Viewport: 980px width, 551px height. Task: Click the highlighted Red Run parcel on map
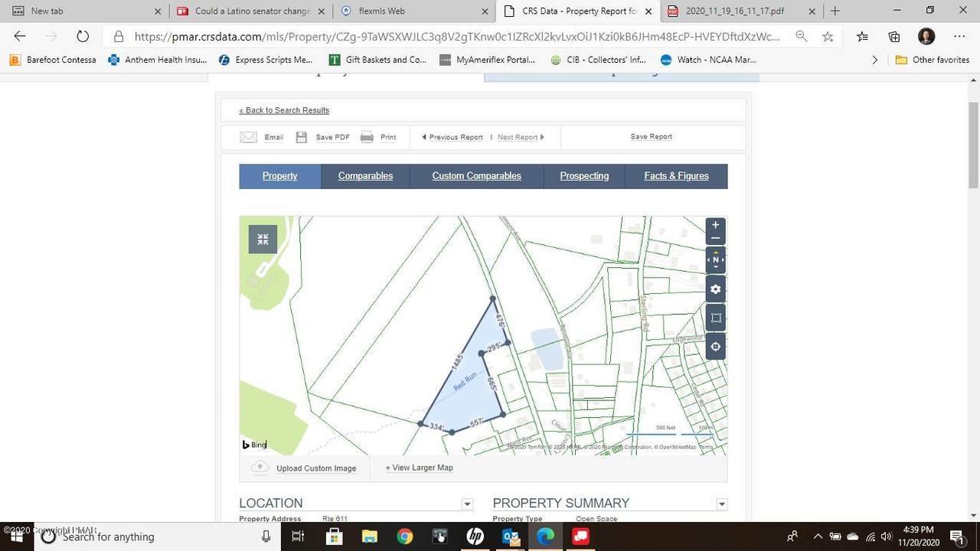click(x=467, y=383)
